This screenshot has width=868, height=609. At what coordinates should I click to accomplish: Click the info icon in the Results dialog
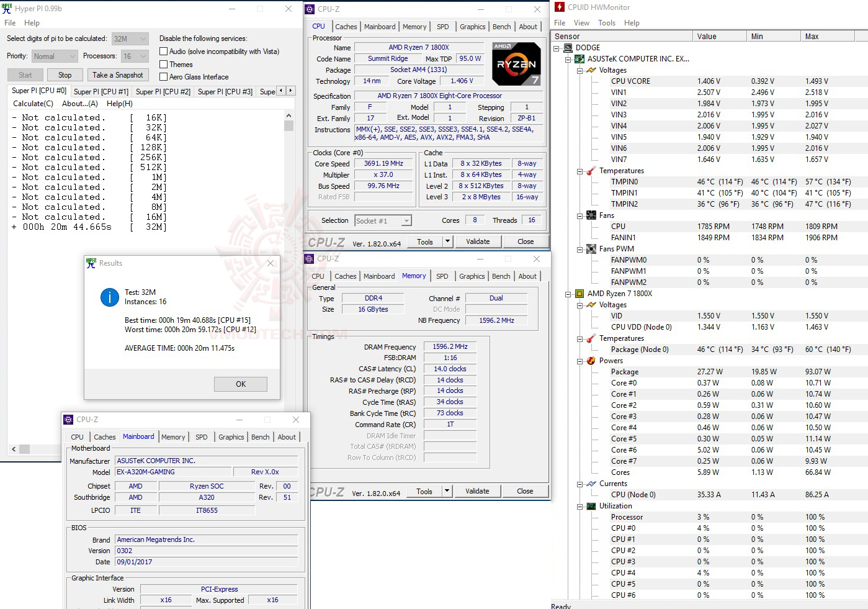click(110, 297)
